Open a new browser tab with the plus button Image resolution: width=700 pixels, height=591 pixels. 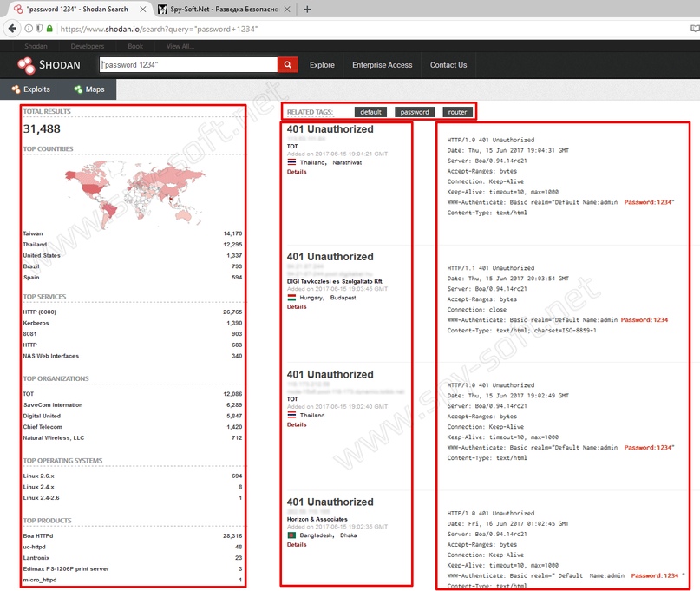[x=307, y=9]
